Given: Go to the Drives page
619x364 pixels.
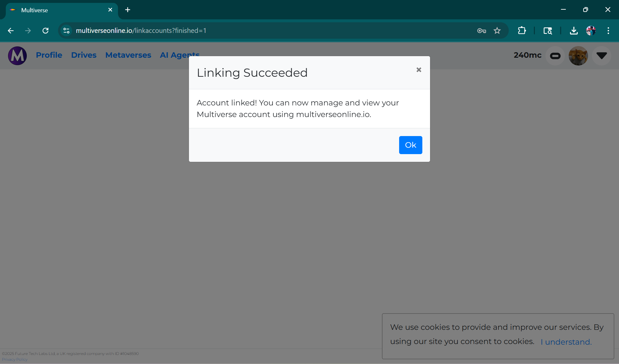Looking at the screenshot, I should point(84,55).
